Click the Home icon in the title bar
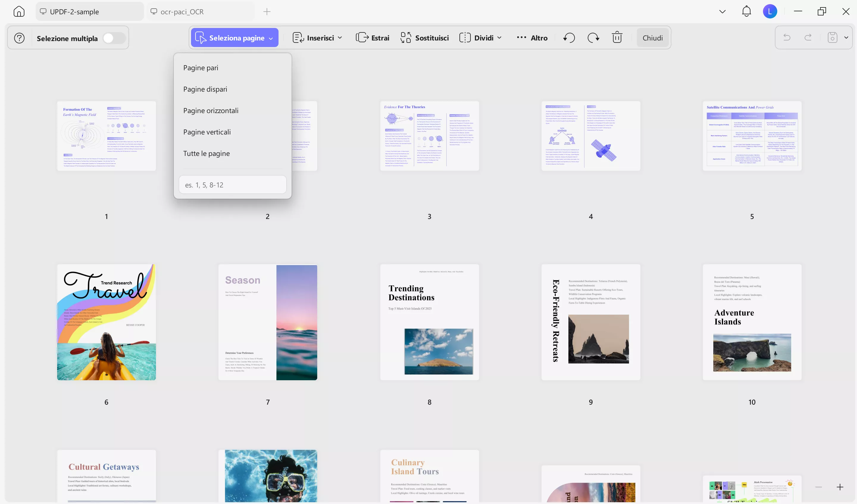 pos(19,11)
